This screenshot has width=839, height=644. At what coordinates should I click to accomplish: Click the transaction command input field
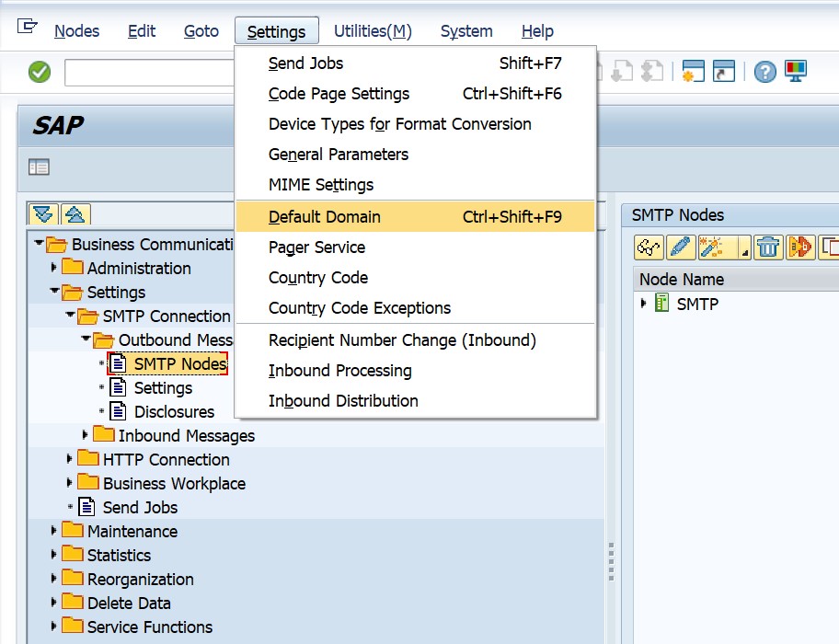tap(150, 72)
